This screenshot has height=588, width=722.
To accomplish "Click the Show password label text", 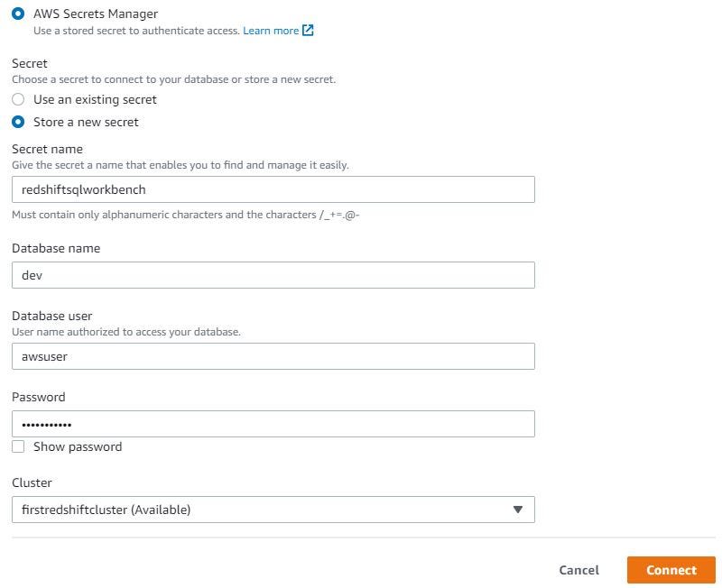I will [78, 446].
